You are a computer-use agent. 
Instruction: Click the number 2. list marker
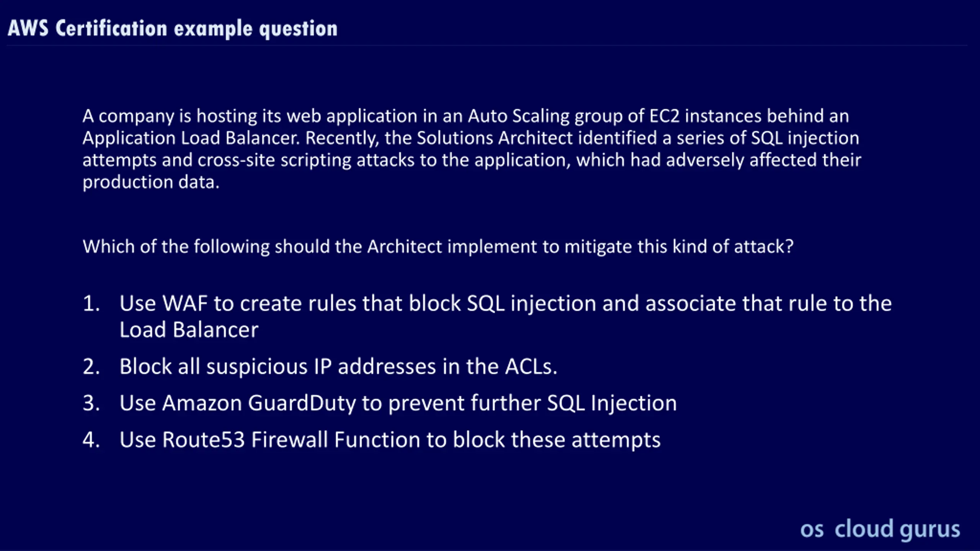click(x=91, y=367)
